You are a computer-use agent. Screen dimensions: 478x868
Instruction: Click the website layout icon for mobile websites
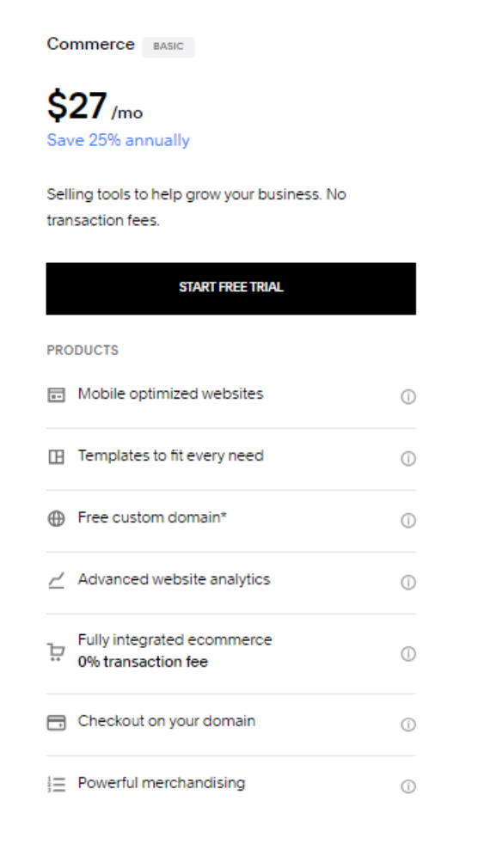pyautogui.click(x=56, y=394)
